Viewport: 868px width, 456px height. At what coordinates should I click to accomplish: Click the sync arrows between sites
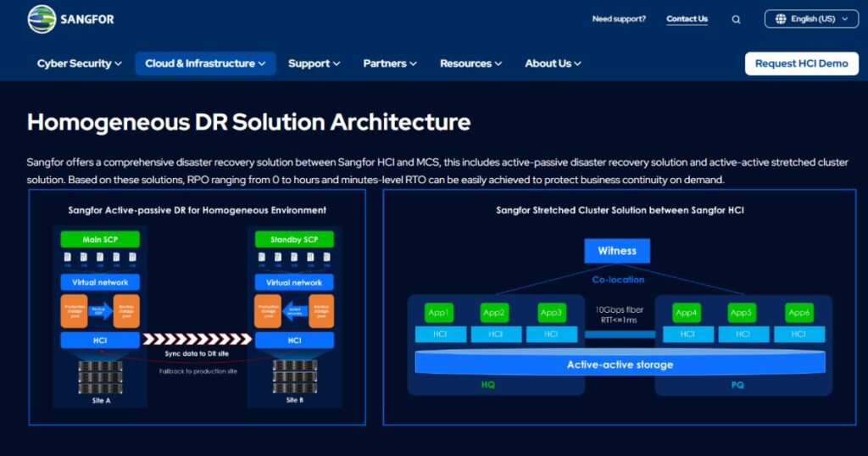click(197, 339)
